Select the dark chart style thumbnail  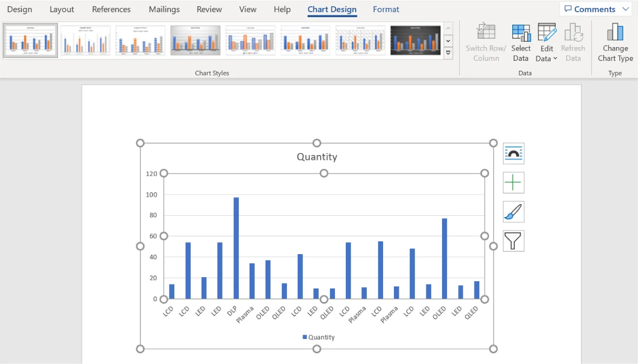coord(415,40)
